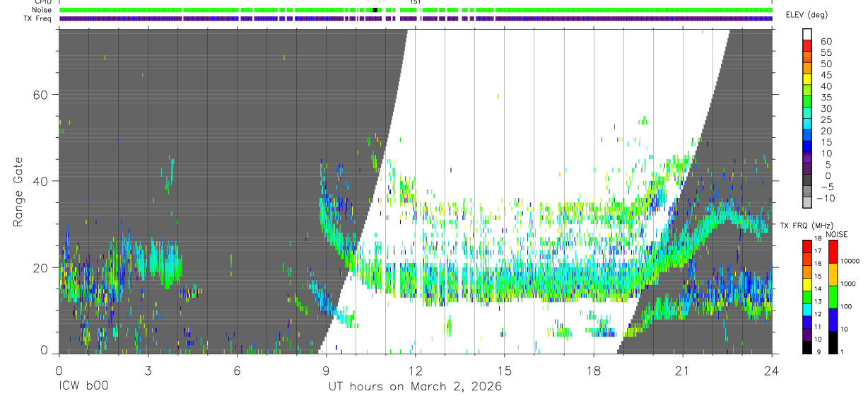Click the 9 tick on UT hours axis

click(326, 370)
